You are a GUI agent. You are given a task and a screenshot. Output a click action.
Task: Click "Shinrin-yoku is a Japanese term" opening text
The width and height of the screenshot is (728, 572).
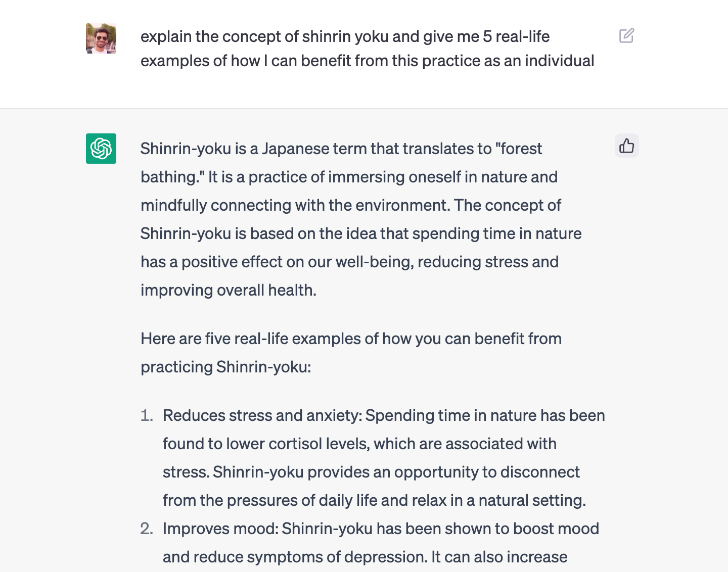click(x=254, y=149)
